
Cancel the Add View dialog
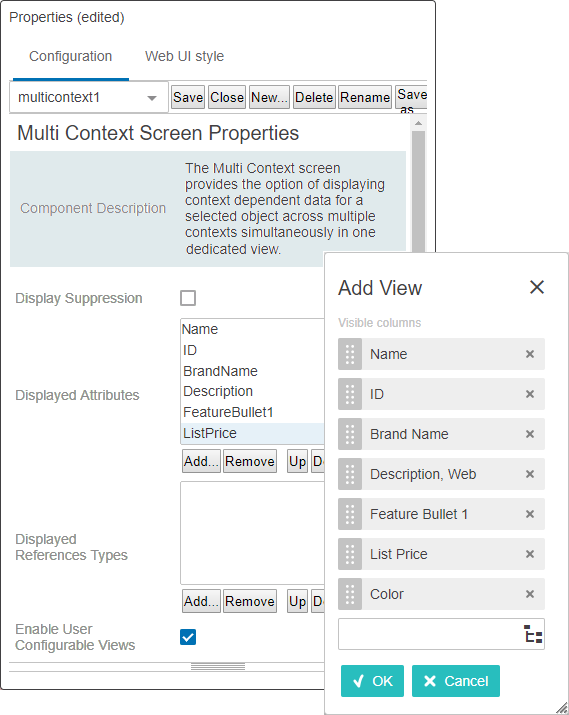click(455, 681)
